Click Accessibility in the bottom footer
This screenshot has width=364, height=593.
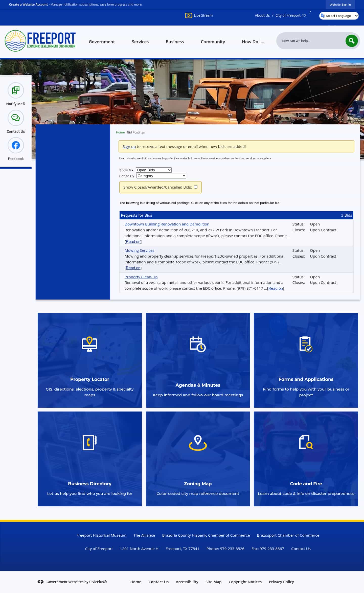point(187,582)
